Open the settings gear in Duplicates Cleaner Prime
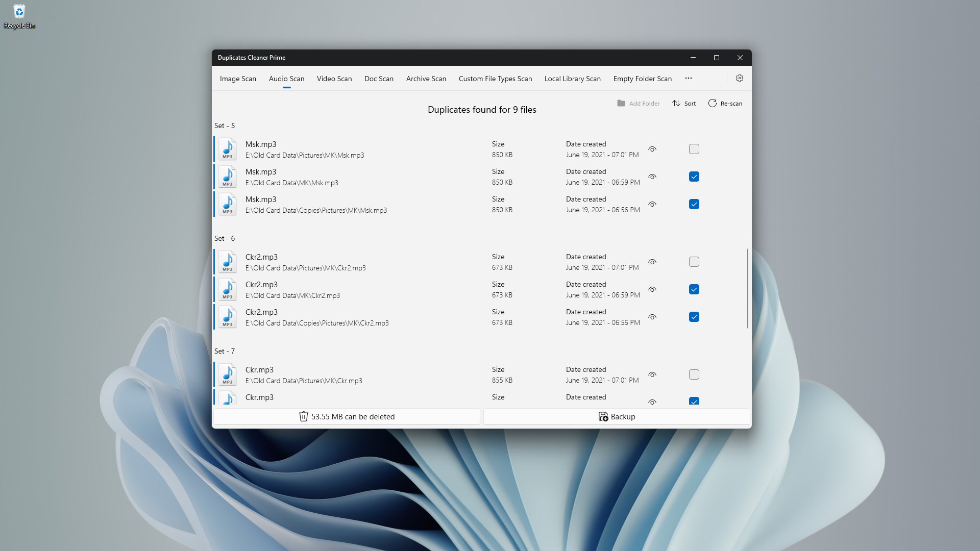 (739, 78)
